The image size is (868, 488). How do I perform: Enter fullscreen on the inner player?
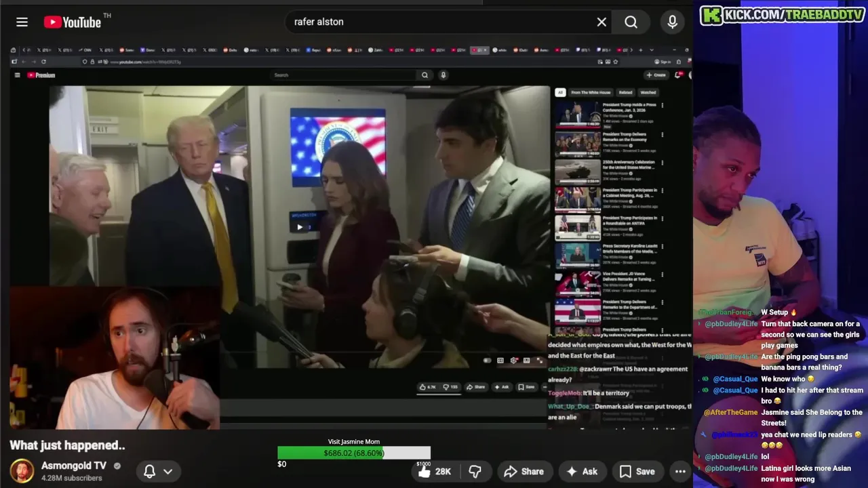point(540,361)
